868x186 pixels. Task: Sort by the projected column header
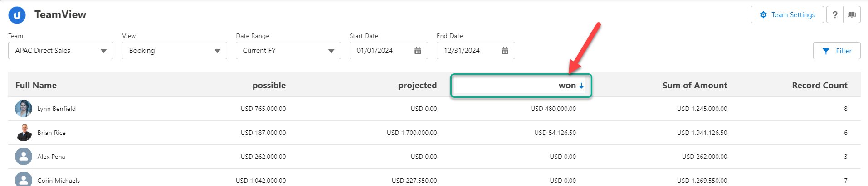pos(417,86)
